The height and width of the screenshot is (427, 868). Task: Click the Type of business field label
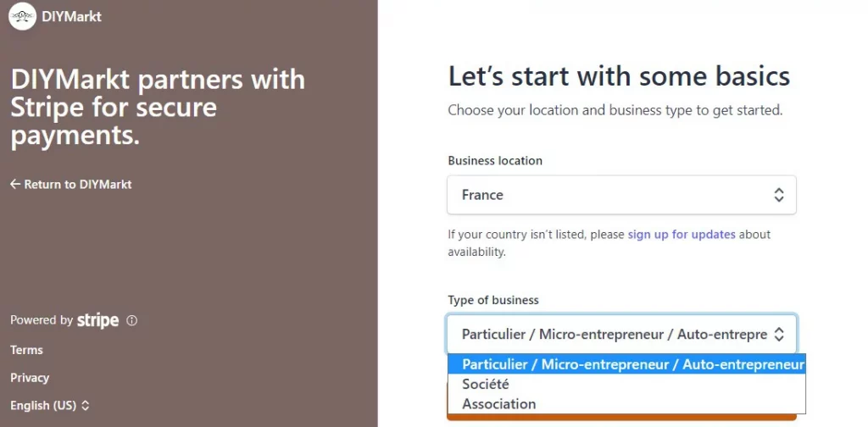pos(493,300)
